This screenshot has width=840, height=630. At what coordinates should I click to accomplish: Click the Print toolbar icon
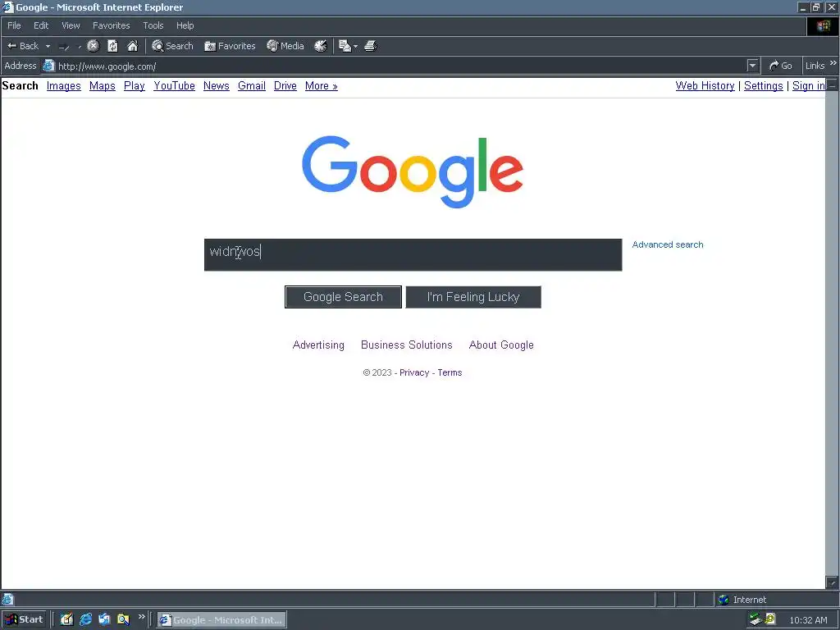[371, 46]
